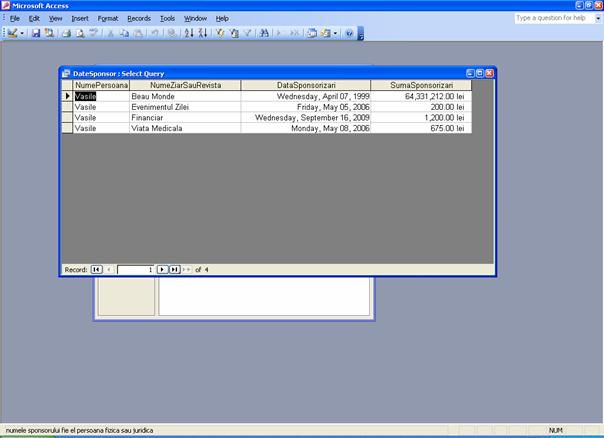604x438 pixels.
Task: Go to first record navigation button
Action: coord(97,269)
